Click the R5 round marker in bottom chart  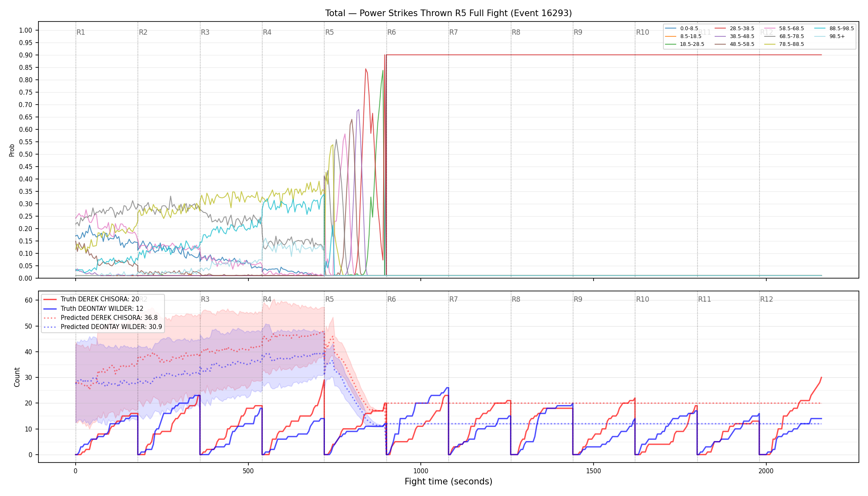[329, 299]
